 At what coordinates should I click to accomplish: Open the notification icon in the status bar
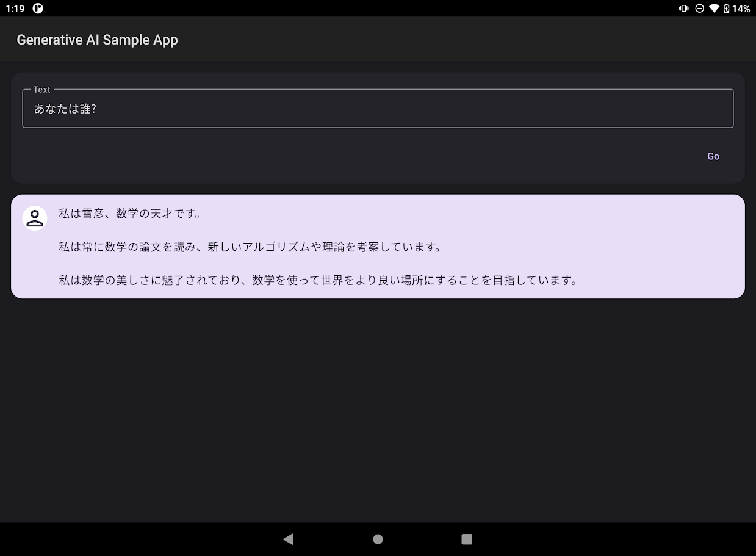[x=38, y=9]
